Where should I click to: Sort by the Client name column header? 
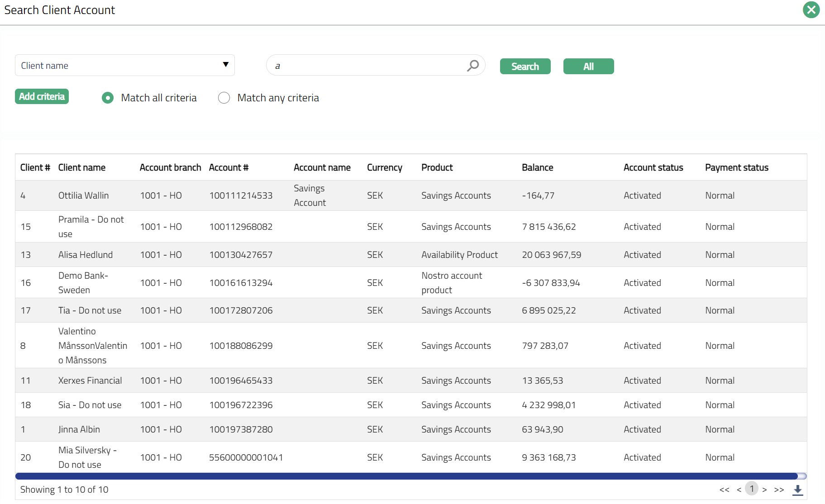coord(81,167)
